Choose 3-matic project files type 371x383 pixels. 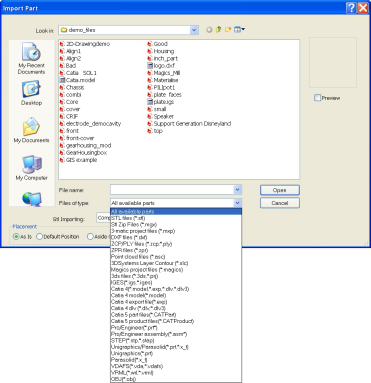click(x=176, y=231)
